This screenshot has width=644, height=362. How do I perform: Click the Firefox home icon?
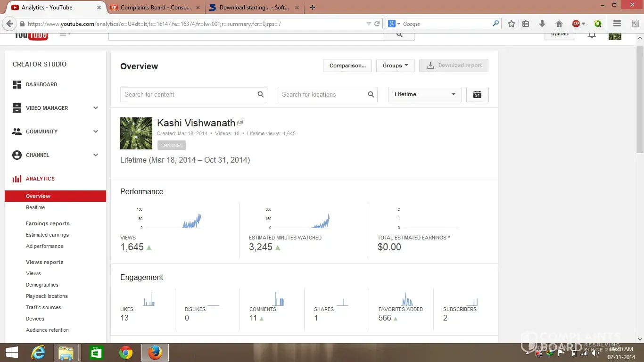[559, 24]
